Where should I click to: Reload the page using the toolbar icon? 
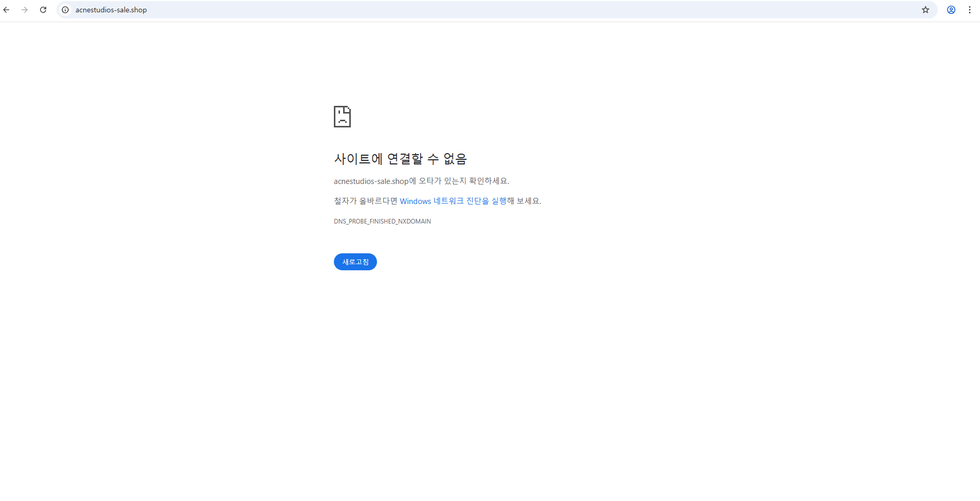pos(43,10)
